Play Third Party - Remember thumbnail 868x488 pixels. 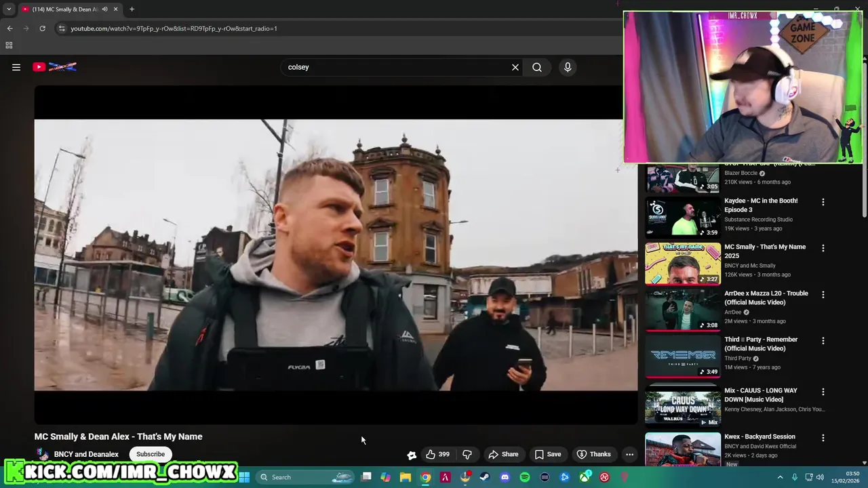pyautogui.click(x=683, y=356)
